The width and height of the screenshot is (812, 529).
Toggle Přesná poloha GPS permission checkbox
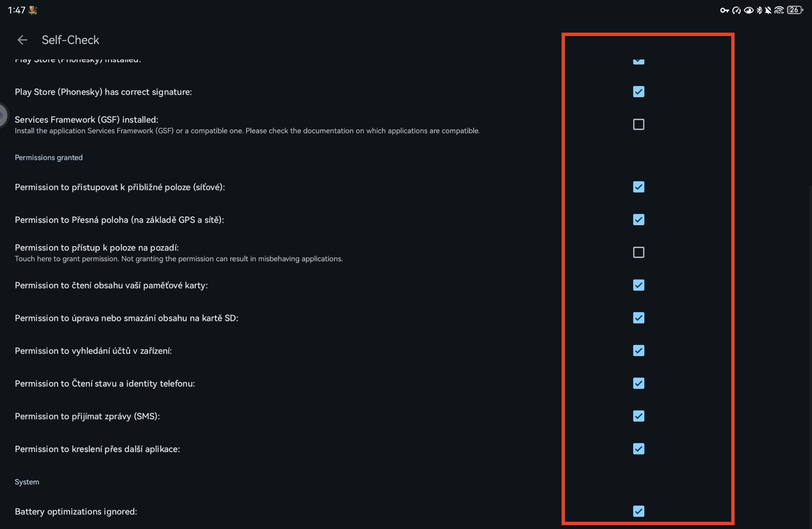tap(638, 220)
